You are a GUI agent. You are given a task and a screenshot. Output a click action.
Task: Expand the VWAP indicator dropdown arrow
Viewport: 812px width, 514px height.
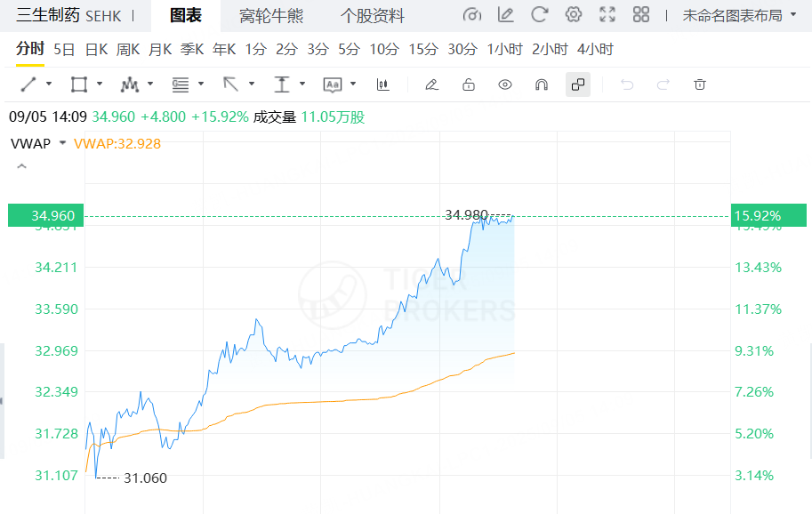tap(62, 143)
